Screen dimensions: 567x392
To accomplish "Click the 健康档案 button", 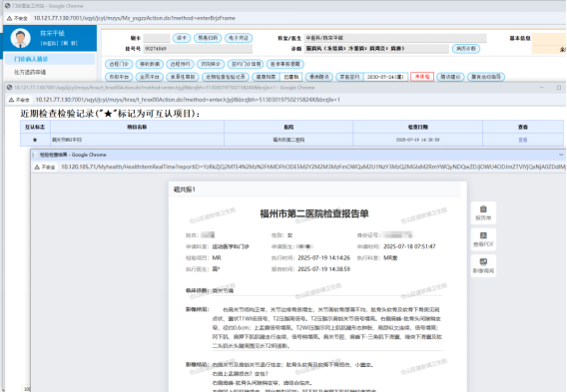I will 266,77.
